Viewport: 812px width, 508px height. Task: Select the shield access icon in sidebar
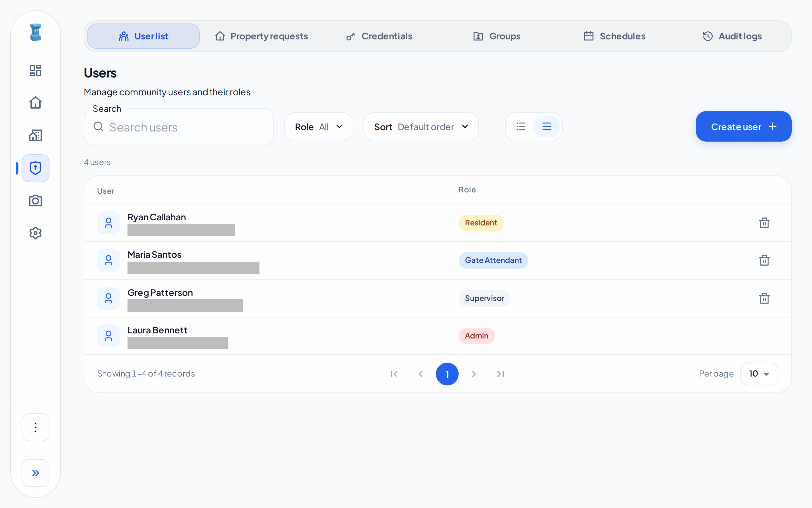click(35, 168)
